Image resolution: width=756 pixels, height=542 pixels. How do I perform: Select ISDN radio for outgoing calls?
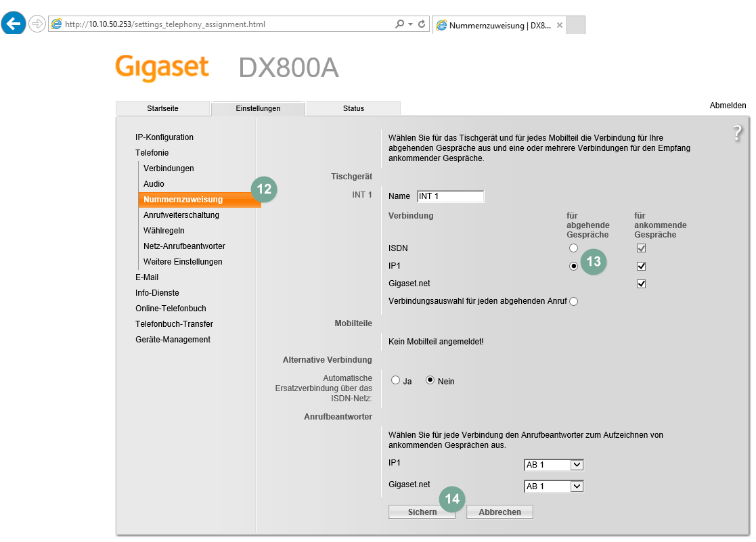click(x=573, y=248)
